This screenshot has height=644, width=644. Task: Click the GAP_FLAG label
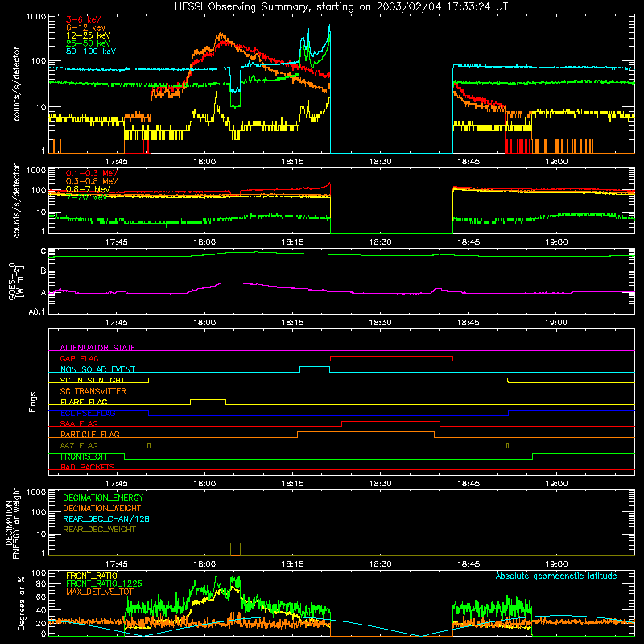click(79, 358)
